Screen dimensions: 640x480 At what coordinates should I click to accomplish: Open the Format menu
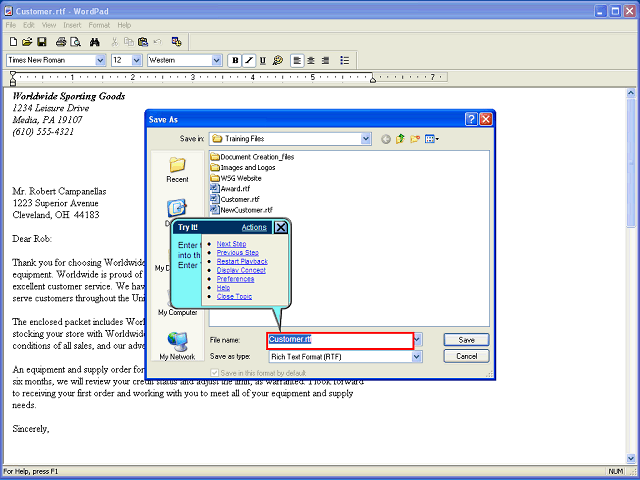tap(99, 25)
